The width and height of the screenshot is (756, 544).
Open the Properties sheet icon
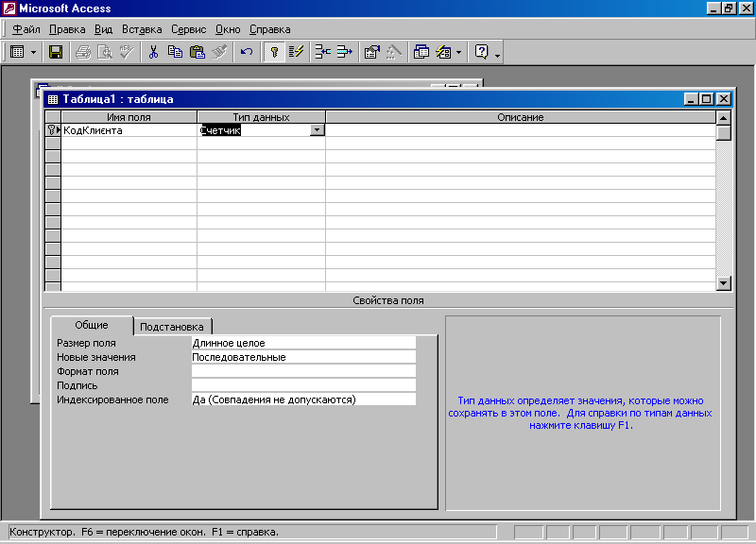(371, 52)
